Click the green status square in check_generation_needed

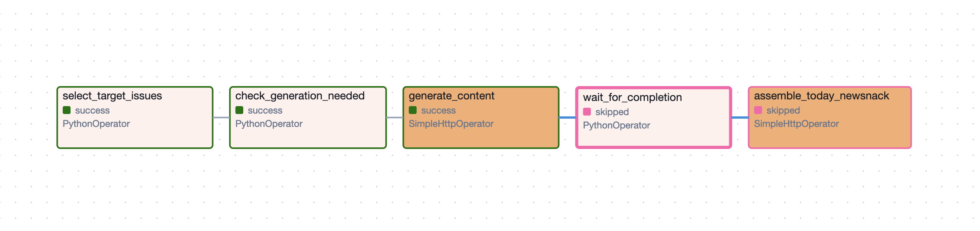coord(239,110)
